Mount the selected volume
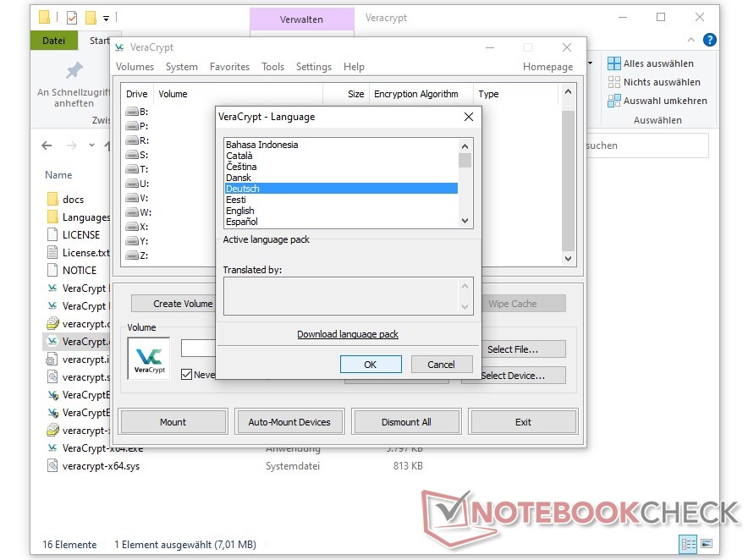 pyautogui.click(x=173, y=421)
